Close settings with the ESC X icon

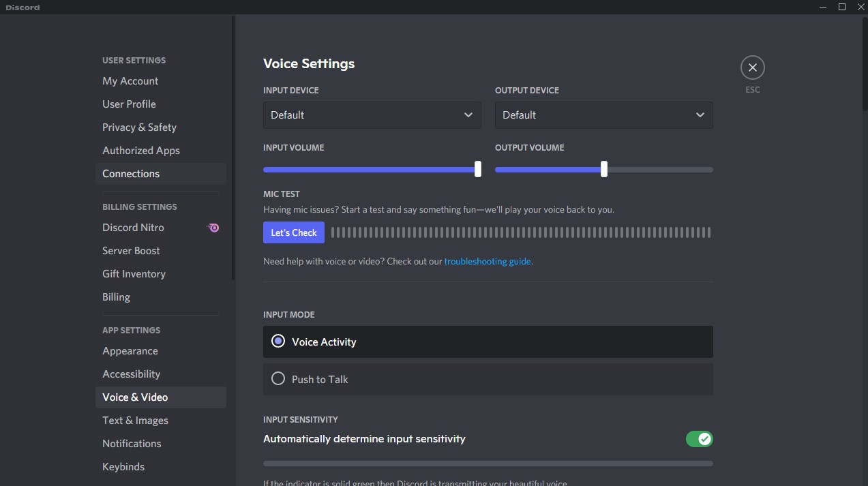pyautogui.click(x=752, y=67)
